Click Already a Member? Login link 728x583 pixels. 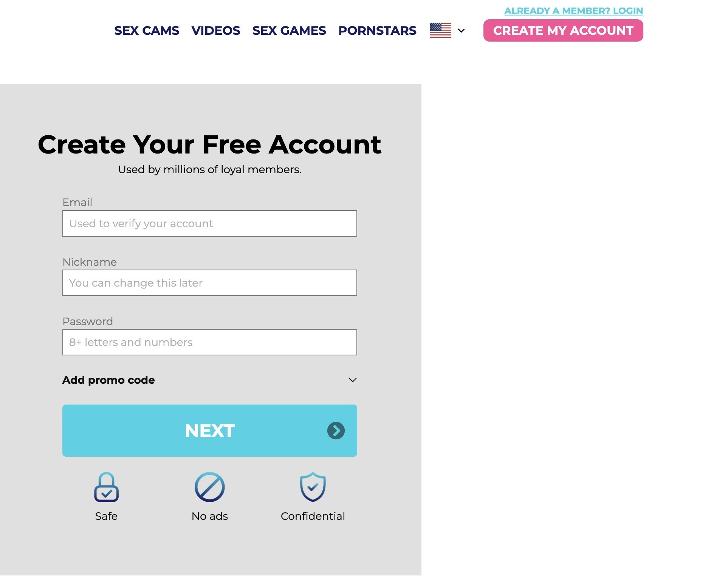pos(573,10)
